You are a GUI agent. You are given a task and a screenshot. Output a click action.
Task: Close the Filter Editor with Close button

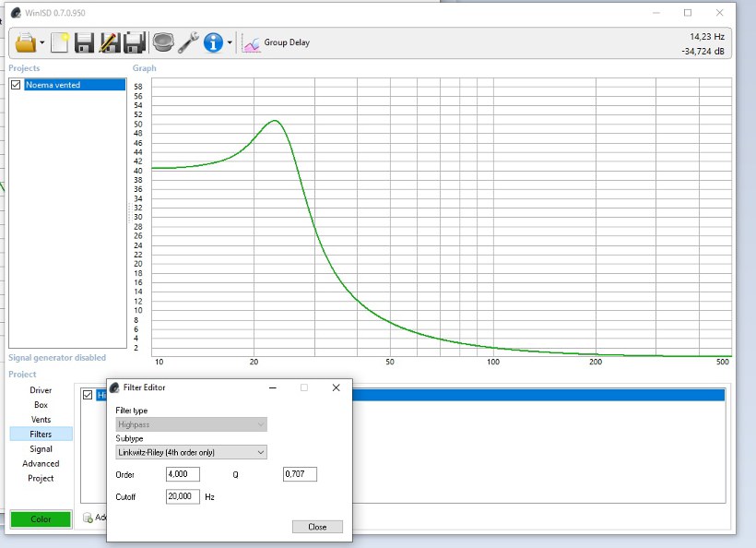pos(317,527)
